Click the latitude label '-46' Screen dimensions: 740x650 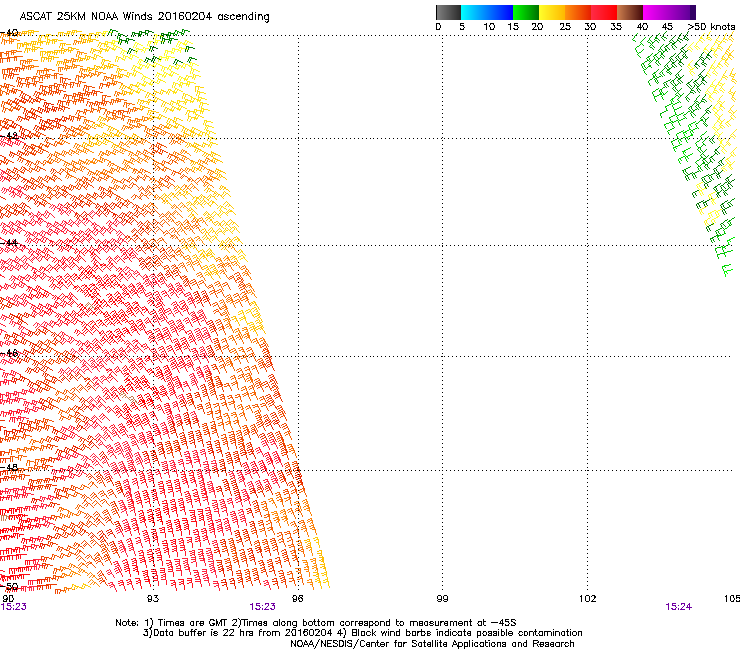pos(9,353)
